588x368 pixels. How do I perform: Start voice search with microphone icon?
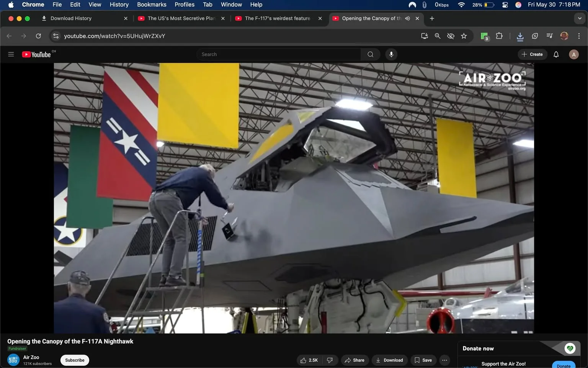click(391, 54)
